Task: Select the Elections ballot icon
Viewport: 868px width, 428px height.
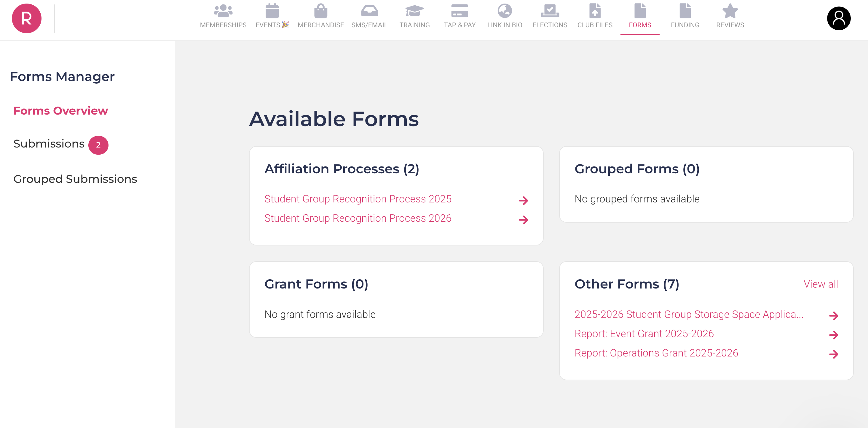Action: [550, 11]
